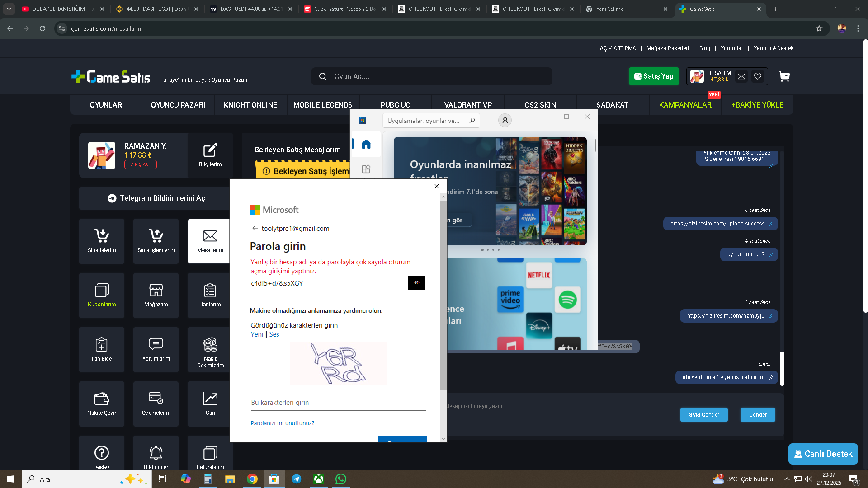
Task: Click the SMS Gönder button
Action: click(704, 415)
